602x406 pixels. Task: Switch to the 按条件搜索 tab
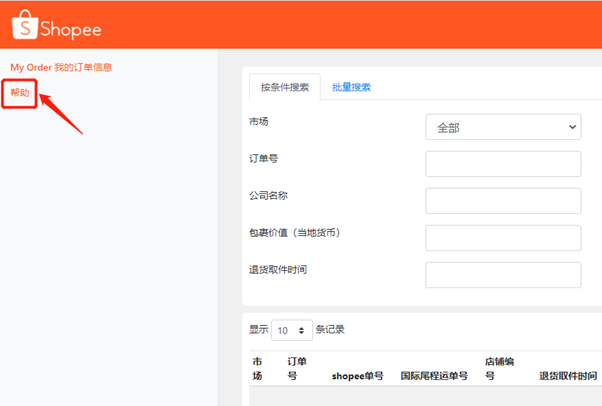click(x=285, y=87)
